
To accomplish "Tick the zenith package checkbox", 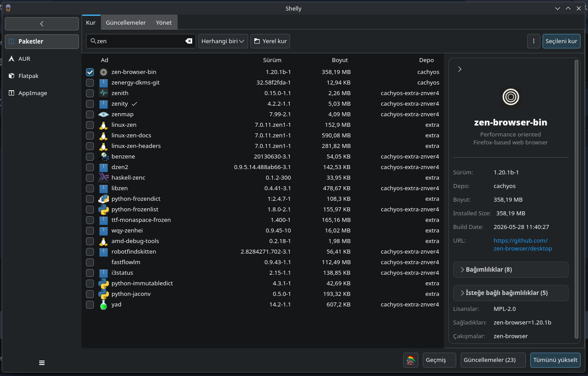I will [90, 93].
